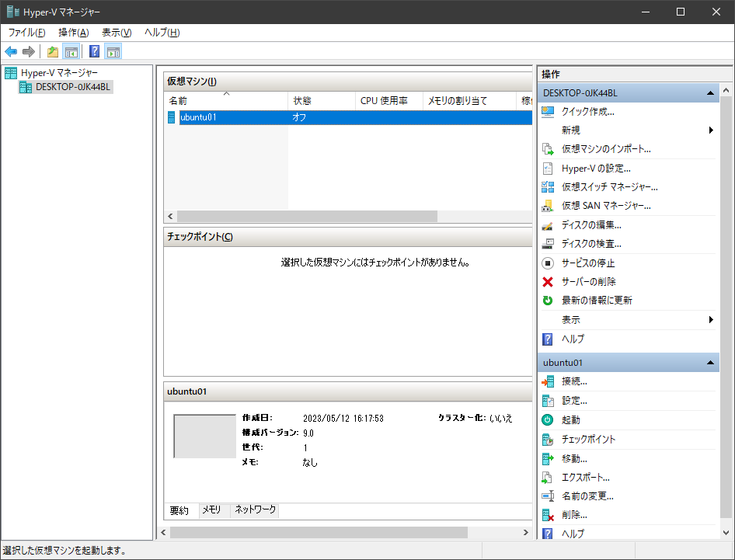Sort by メモリの割り当て column header
The width and height of the screenshot is (735, 560).
(469, 101)
